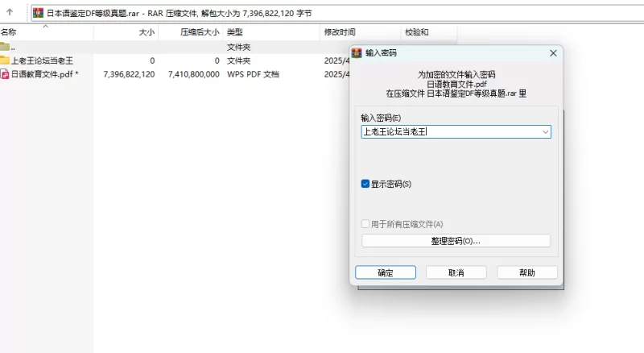Click the 2025/4 date of 日语教育文件.pdf row

[336, 74]
